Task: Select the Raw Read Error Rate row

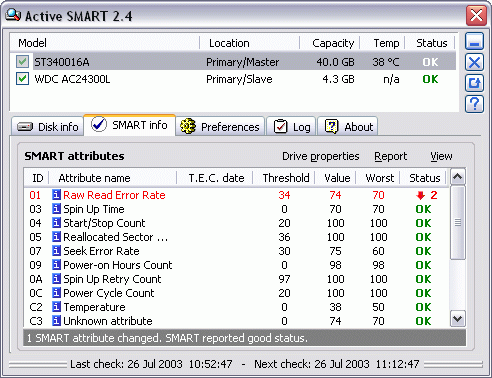Action: (237, 195)
